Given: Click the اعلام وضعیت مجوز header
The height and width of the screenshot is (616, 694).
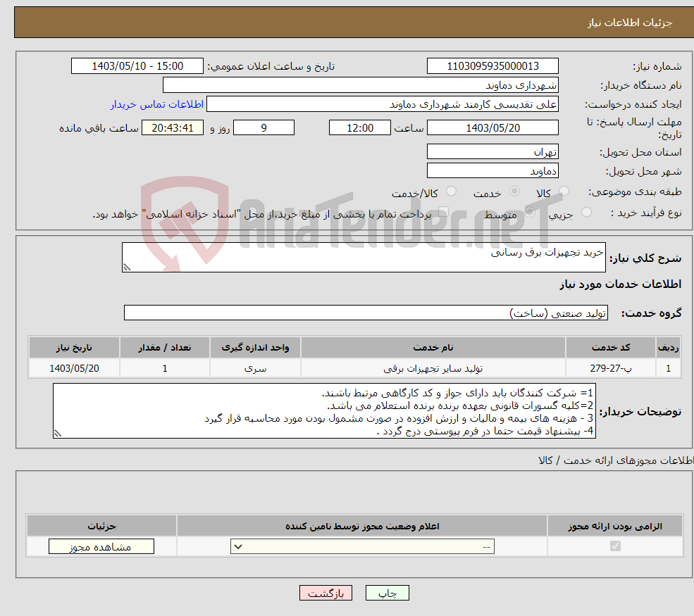Looking at the screenshot, I should pyautogui.click(x=362, y=526).
